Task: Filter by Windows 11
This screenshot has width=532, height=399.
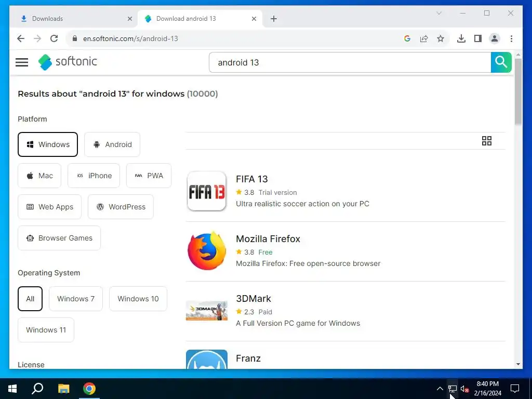Action: click(x=46, y=330)
